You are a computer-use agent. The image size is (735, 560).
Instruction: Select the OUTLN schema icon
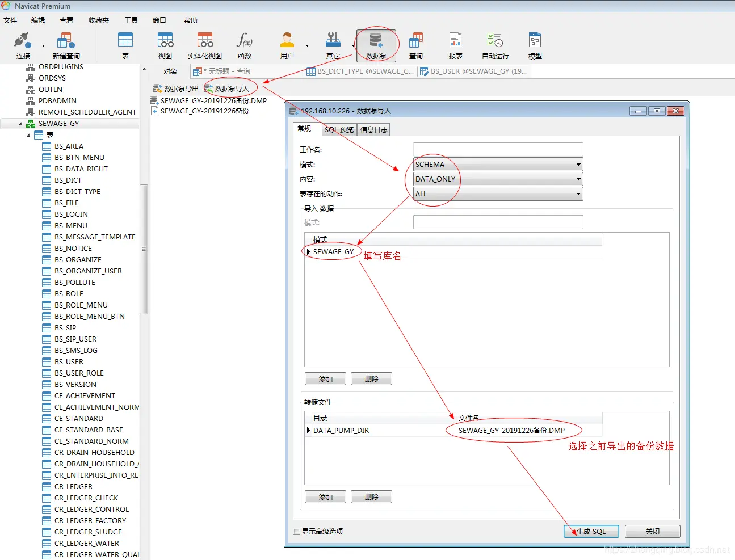[31, 90]
